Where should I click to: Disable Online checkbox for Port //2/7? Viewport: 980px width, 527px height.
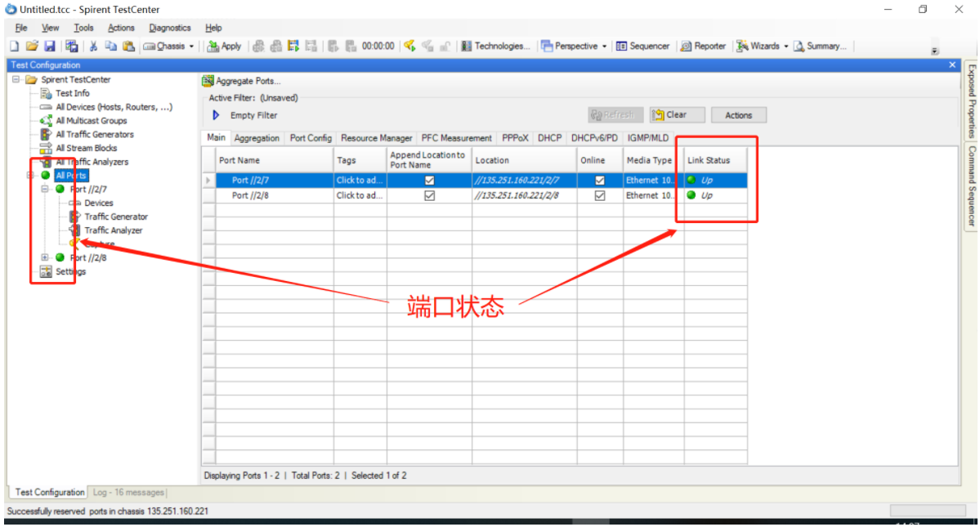click(599, 180)
